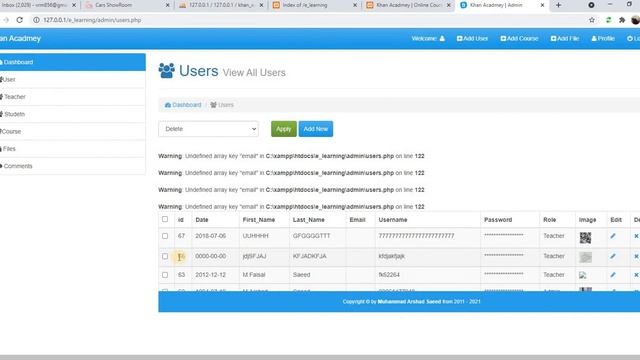Click Users breadcrumb item
The width and height of the screenshot is (640, 360).
tap(222, 105)
